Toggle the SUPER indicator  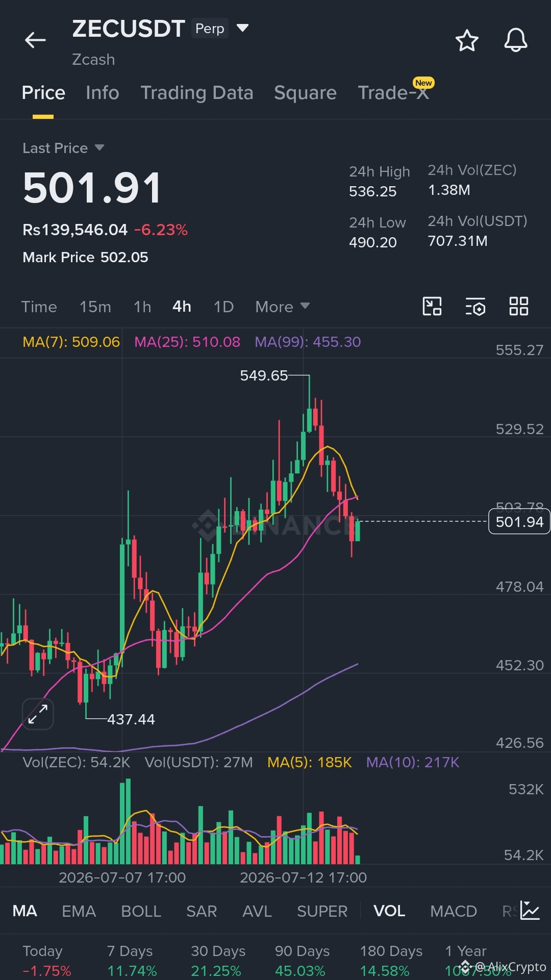point(322,911)
